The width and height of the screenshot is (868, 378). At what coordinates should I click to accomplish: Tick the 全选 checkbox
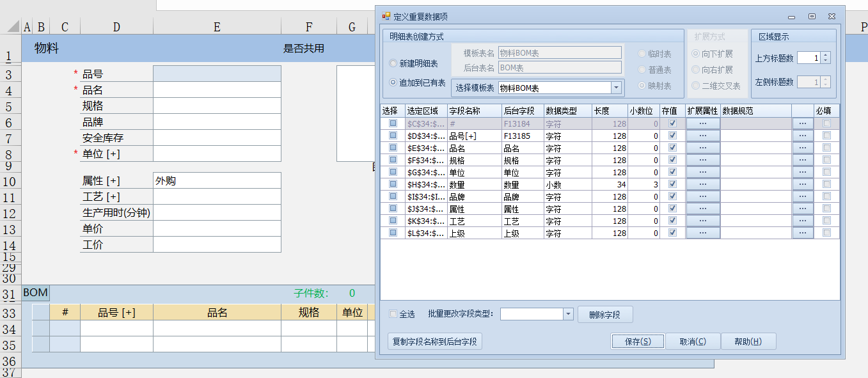click(393, 314)
